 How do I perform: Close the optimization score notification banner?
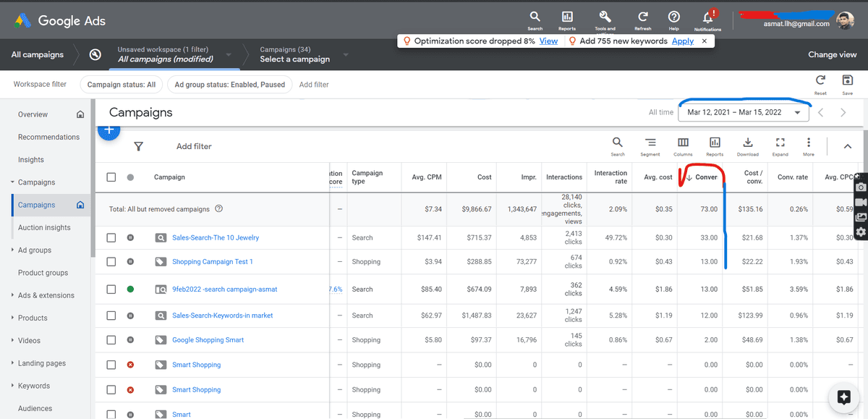[x=704, y=41]
